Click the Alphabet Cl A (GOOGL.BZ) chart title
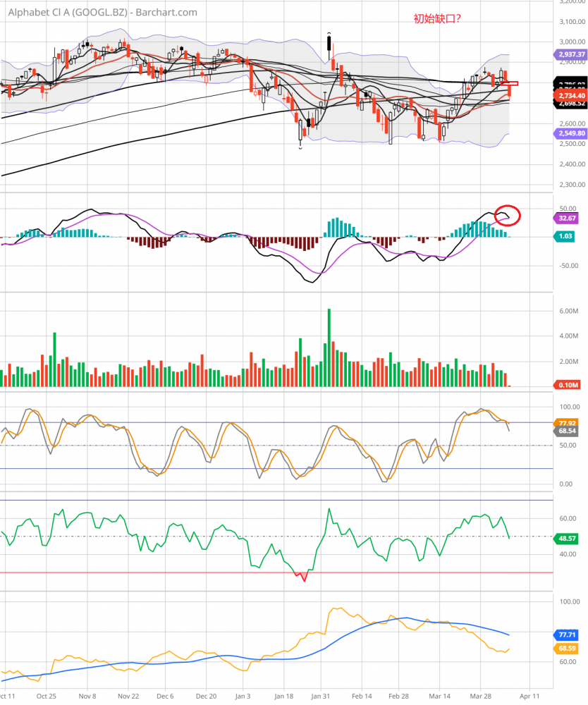 98,12
